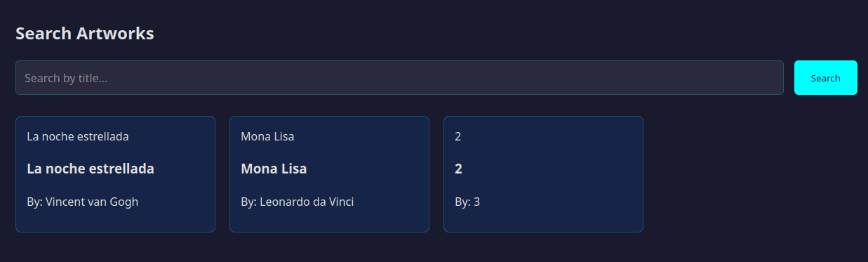
Task: Focus the Search by title input field
Action: (399, 77)
